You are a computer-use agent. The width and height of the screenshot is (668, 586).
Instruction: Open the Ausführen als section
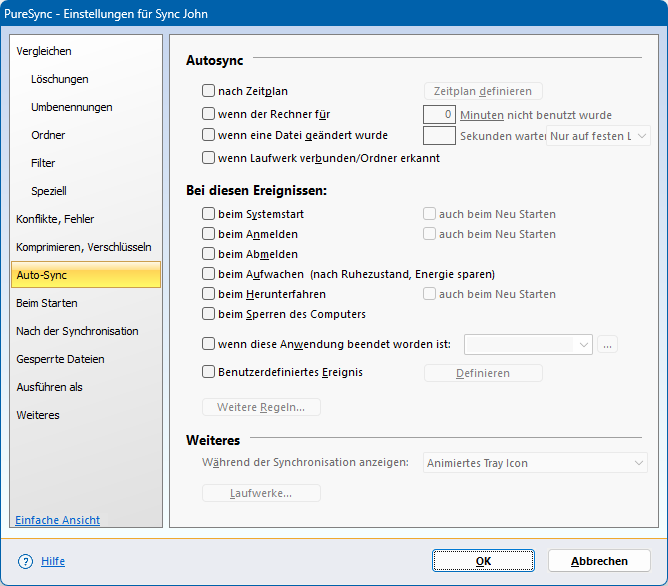coord(86,387)
